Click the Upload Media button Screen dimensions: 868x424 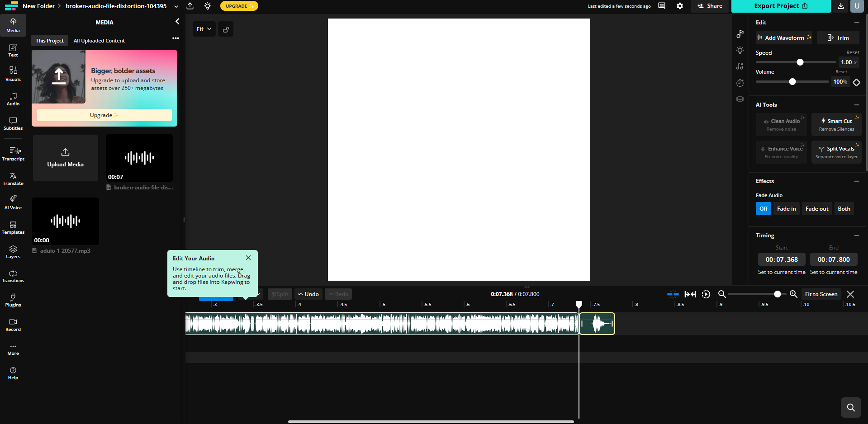(66, 158)
